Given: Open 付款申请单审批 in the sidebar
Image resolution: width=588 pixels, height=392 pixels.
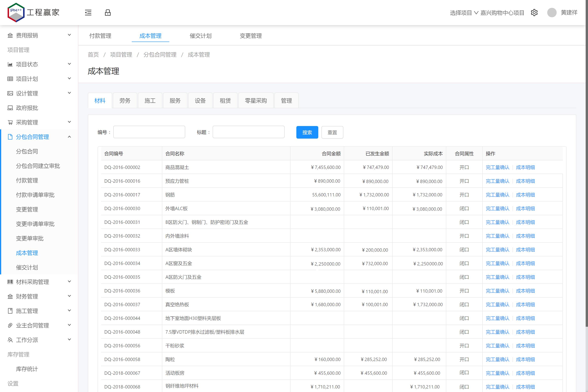Looking at the screenshot, I should coord(35,195).
